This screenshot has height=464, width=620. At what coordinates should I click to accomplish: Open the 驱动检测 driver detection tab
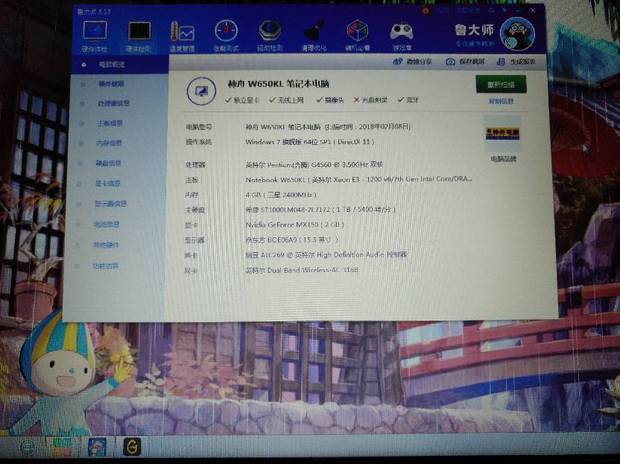pyautogui.click(x=270, y=36)
